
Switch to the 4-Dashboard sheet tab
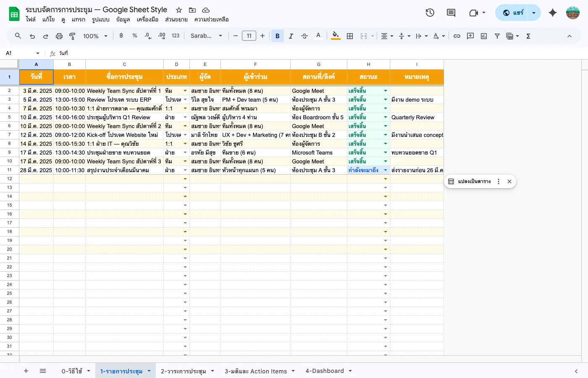tap(324, 371)
